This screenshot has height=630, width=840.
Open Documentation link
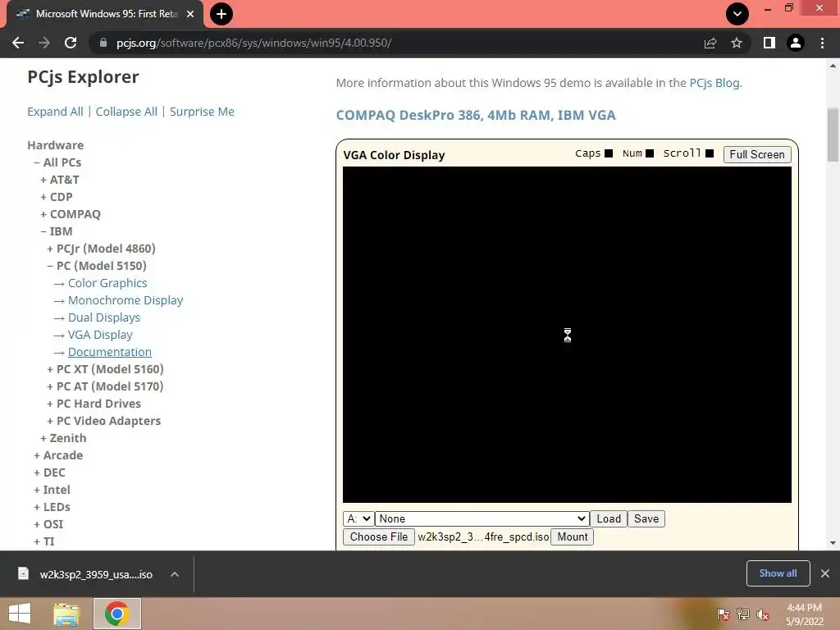pos(110,352)
